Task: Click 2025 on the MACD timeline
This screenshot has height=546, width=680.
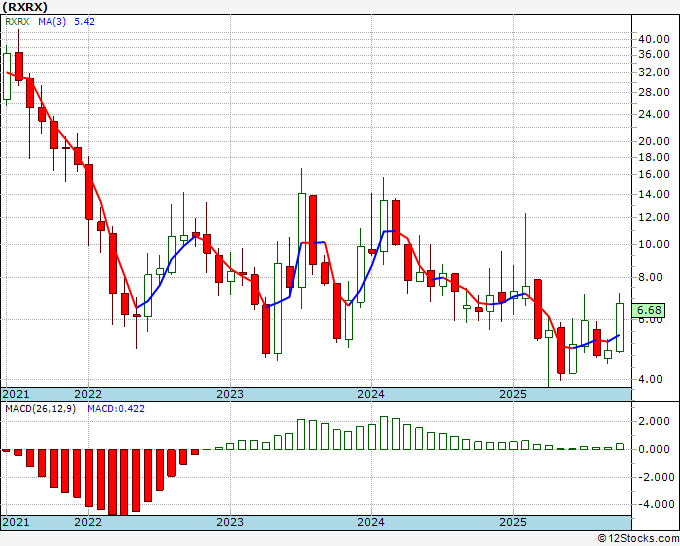Action: [513, 522]
